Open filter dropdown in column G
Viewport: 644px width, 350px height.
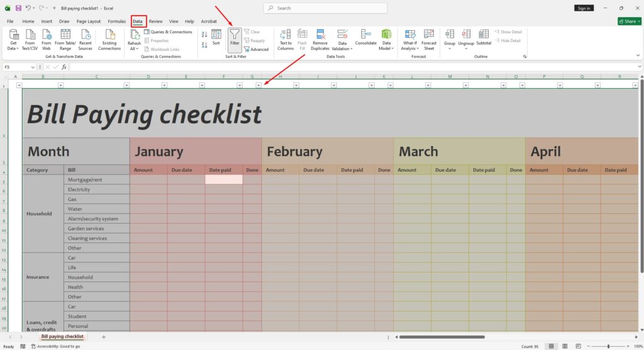pos(258,85)
